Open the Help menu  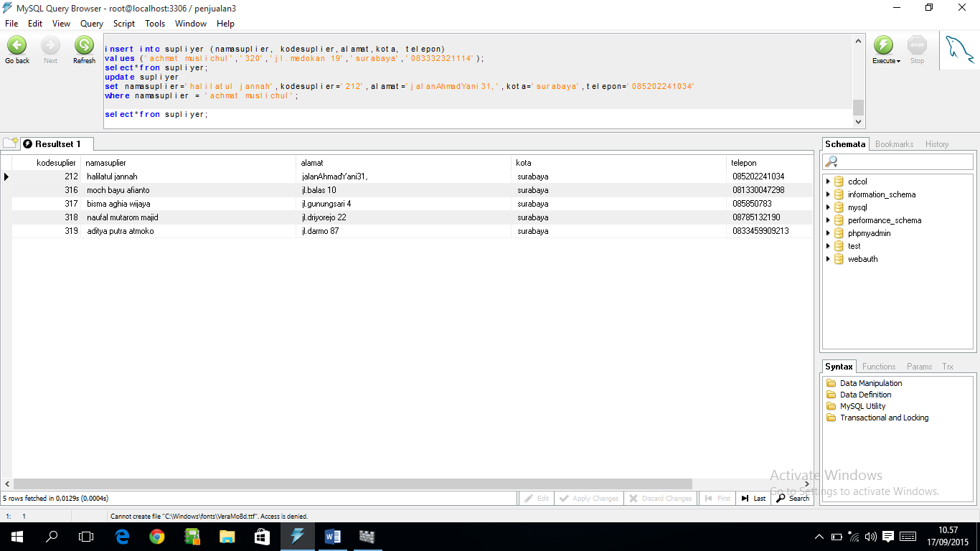pyautogui.click(x=225, y=23)
